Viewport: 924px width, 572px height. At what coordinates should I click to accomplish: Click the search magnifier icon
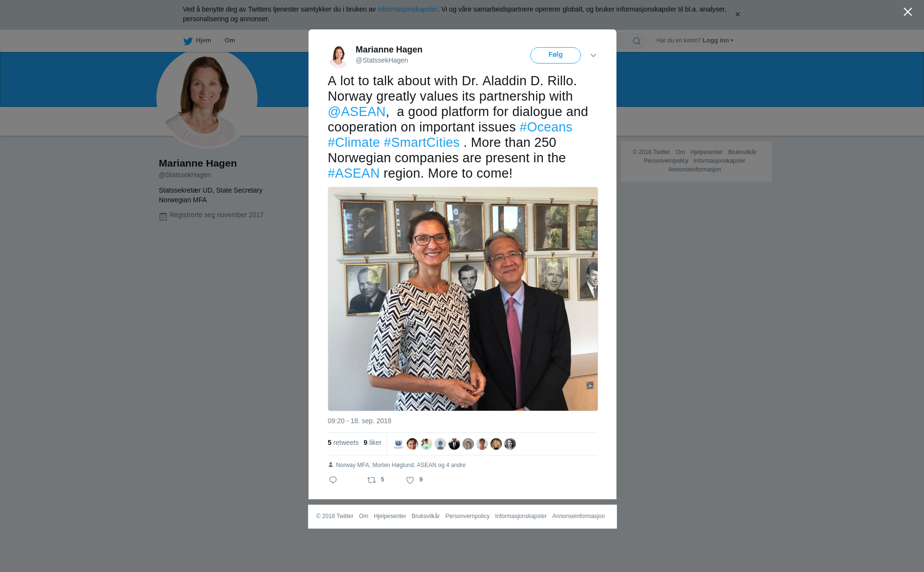pos(637,41)
